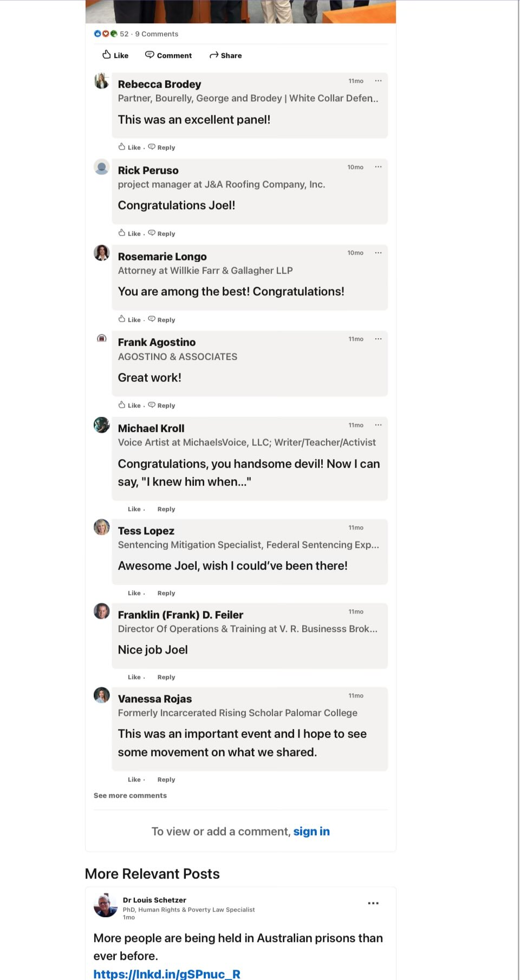Click the sign in link
Image resolution: width=520 pixels, height=980 pixels.
pyautogui.click(x=311, y=831)
